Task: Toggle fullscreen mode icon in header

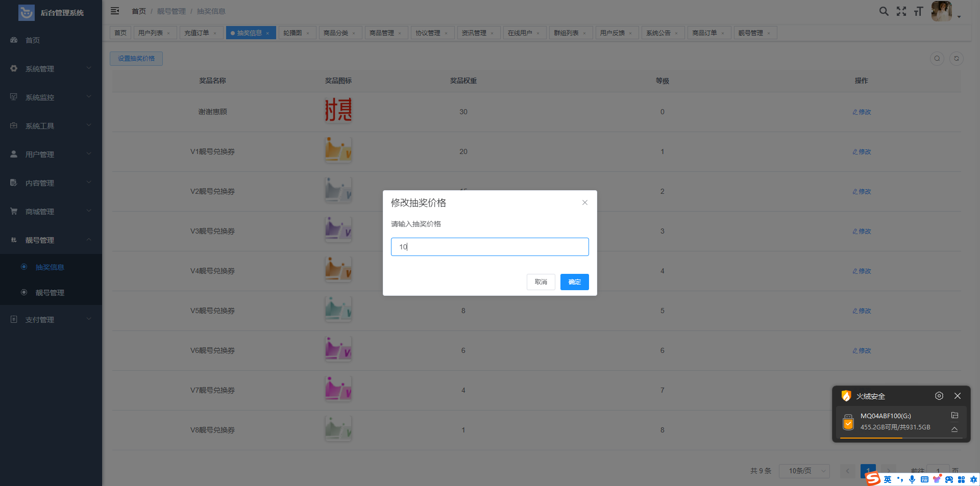Action: pos(901,11)
